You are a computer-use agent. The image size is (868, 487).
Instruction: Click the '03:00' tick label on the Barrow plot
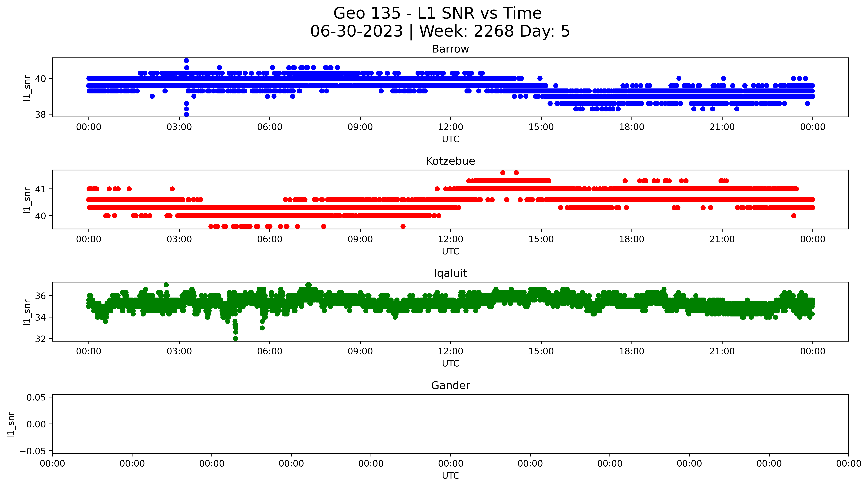(179, 127)
